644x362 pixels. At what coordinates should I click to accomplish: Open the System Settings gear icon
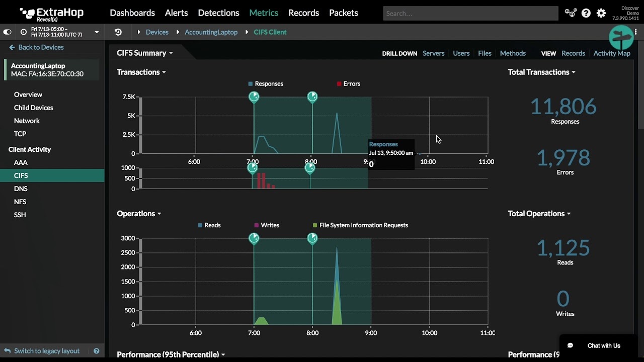(601, 13)
